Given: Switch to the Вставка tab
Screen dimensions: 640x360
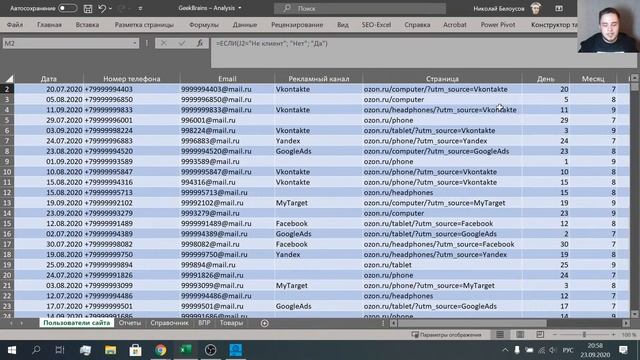Looking at the screenshot, I should 87,25.
